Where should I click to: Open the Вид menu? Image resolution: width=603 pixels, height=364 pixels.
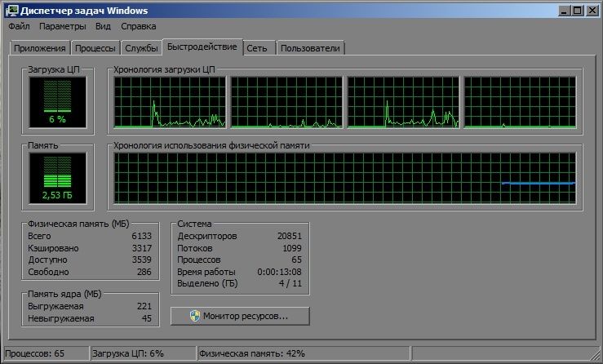(x=103, y=26)
